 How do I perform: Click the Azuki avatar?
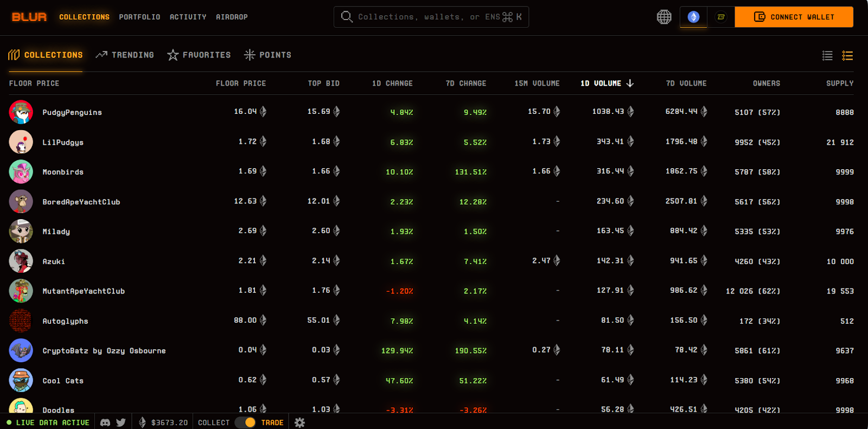21,261
